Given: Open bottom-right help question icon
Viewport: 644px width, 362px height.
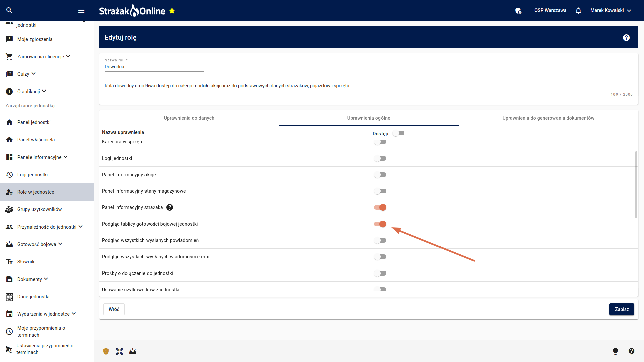Looking at the screenshot, I should [631, 351].
